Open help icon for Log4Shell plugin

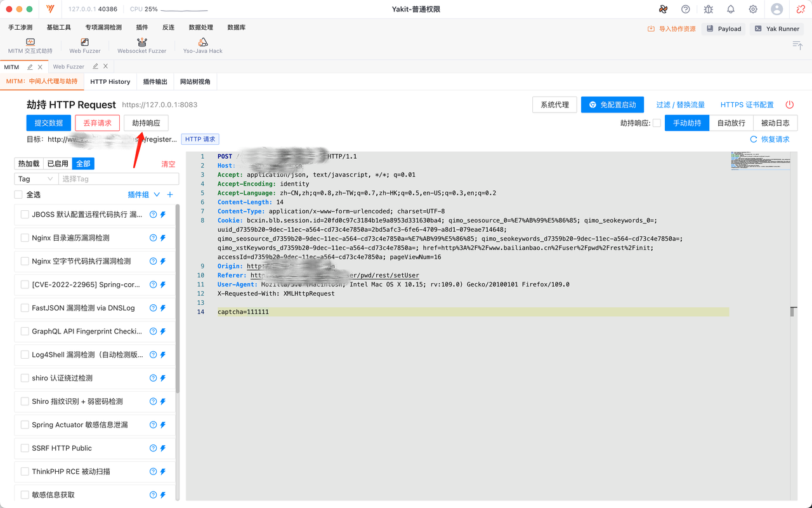[153, 355]
